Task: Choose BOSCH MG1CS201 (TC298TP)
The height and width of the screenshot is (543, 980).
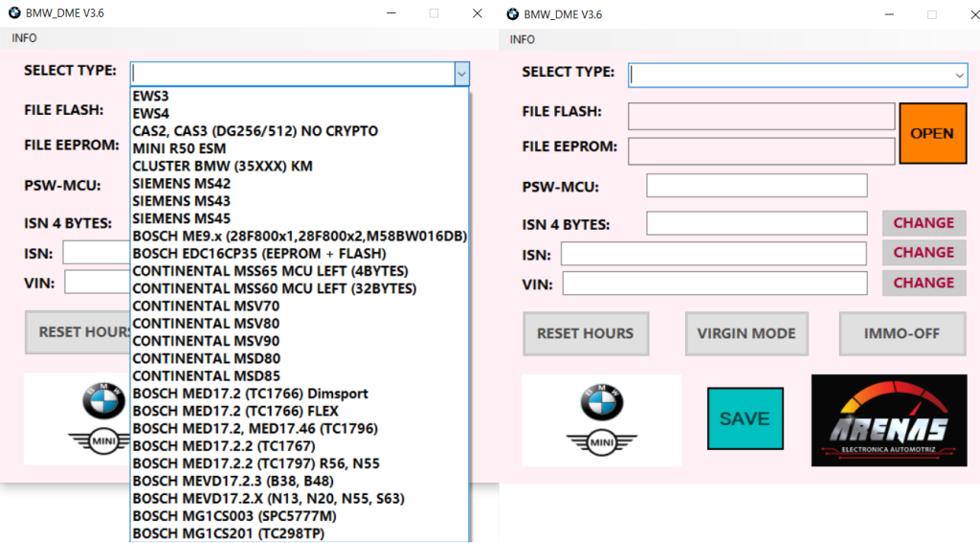Action: tap(300, 533)
